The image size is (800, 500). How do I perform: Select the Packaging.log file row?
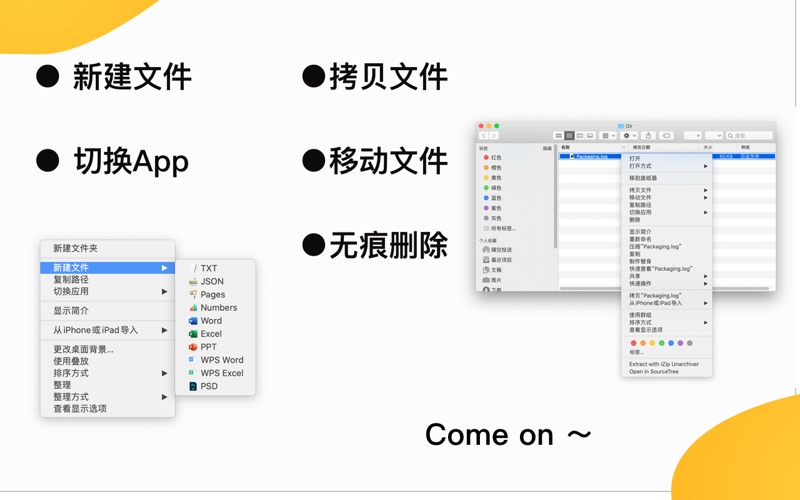pyautogui.click(x=667, y=157)
